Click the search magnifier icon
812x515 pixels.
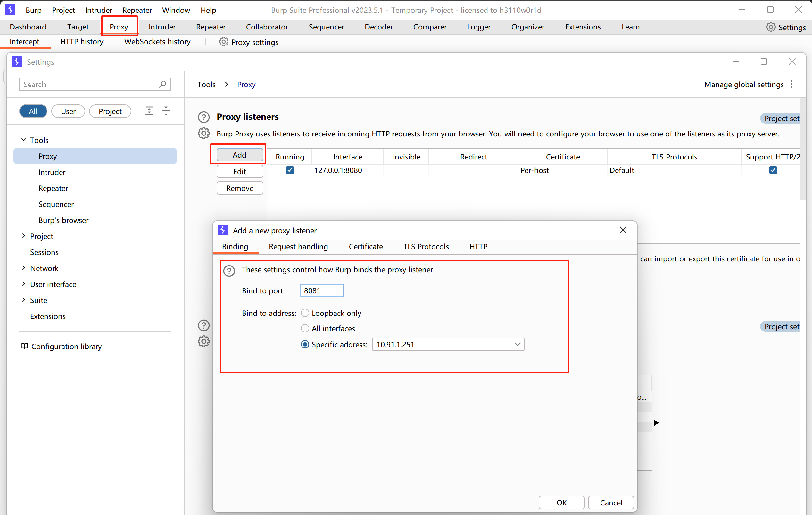162,84
